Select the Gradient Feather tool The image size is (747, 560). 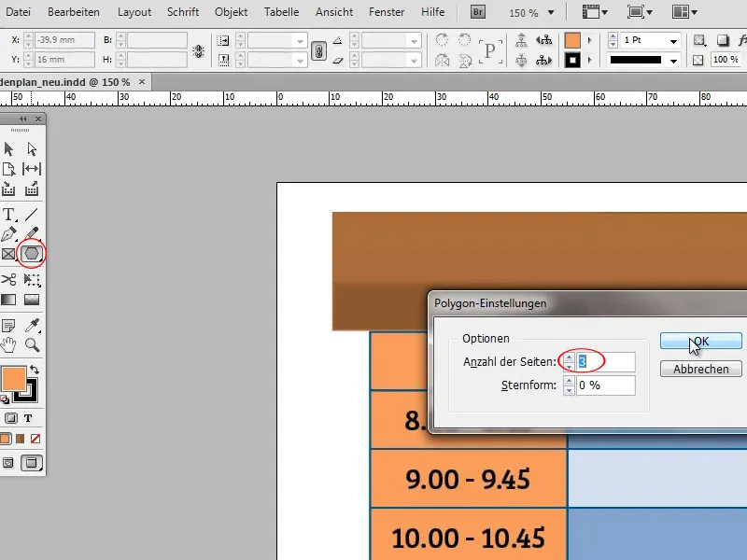coord(32,300)
